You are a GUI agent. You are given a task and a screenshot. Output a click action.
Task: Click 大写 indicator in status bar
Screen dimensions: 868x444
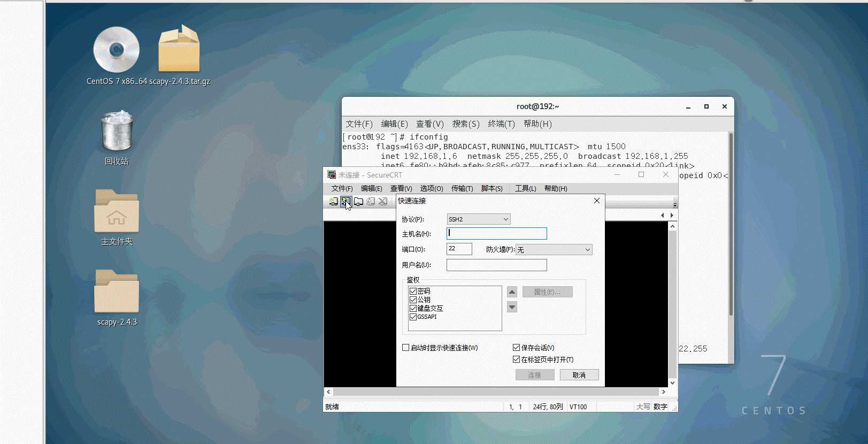click(x=643, y=407)
